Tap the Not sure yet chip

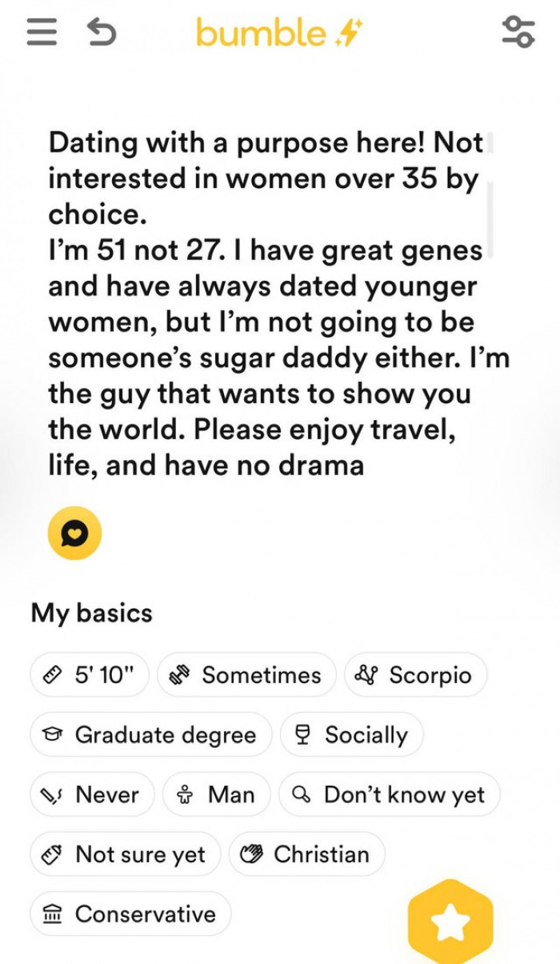tap(125, 854)
